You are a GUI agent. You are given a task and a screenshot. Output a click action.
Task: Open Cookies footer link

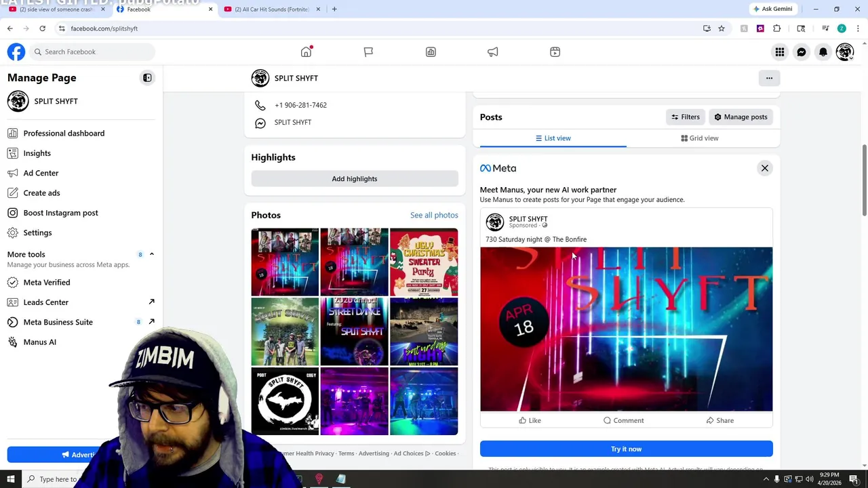446,453
